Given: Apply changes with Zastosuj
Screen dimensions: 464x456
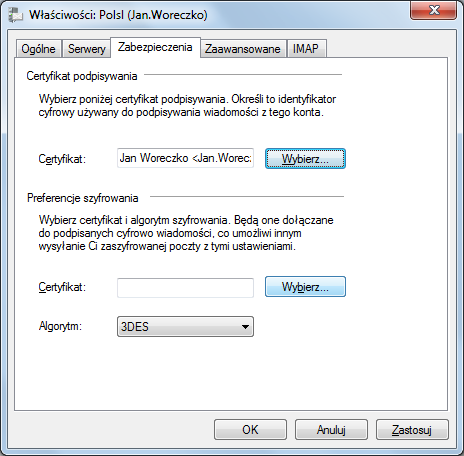Looking at the screenshot, I should (x=412, y=430).
